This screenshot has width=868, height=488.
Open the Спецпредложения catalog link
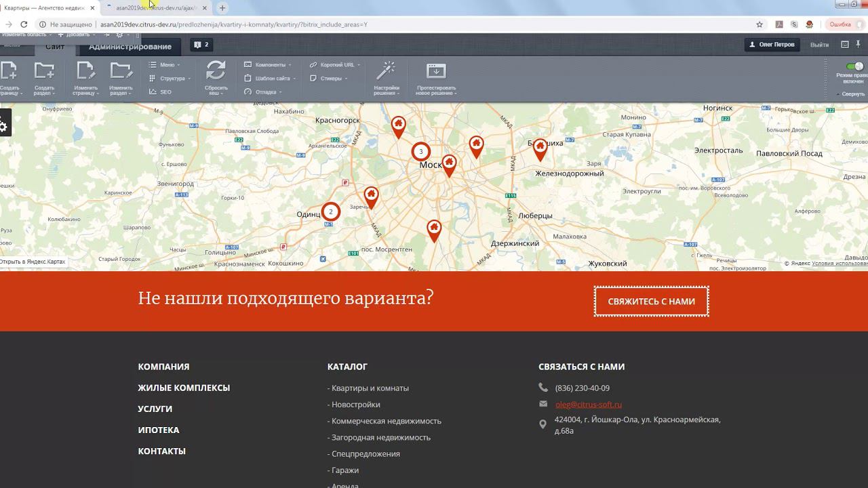click(365, 453)
